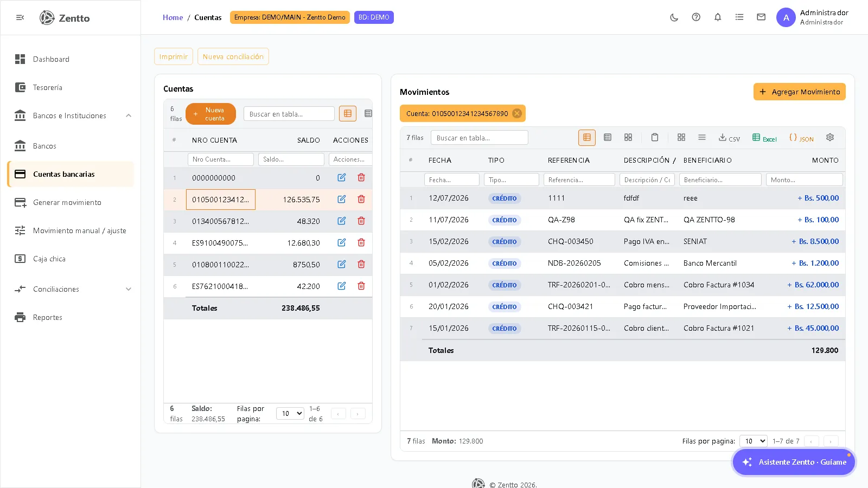The width and height of the screenshot is (868, 488).
Task: Open Movimiento manual / ajuste
Action: 71,230
